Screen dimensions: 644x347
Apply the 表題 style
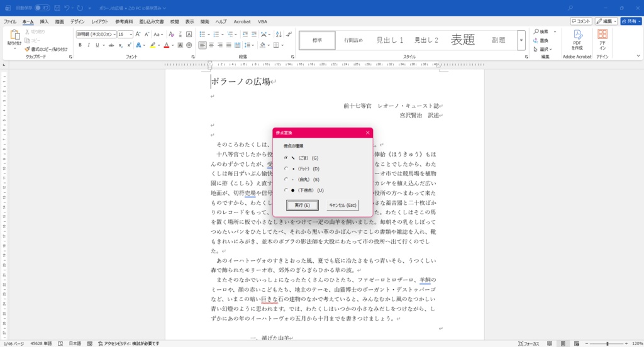[x=462, y=40]
